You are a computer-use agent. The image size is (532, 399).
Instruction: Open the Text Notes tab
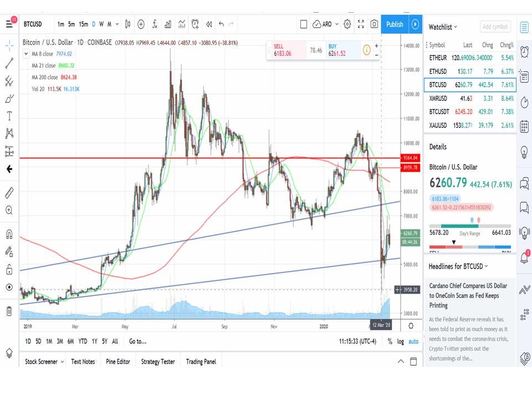83,362
